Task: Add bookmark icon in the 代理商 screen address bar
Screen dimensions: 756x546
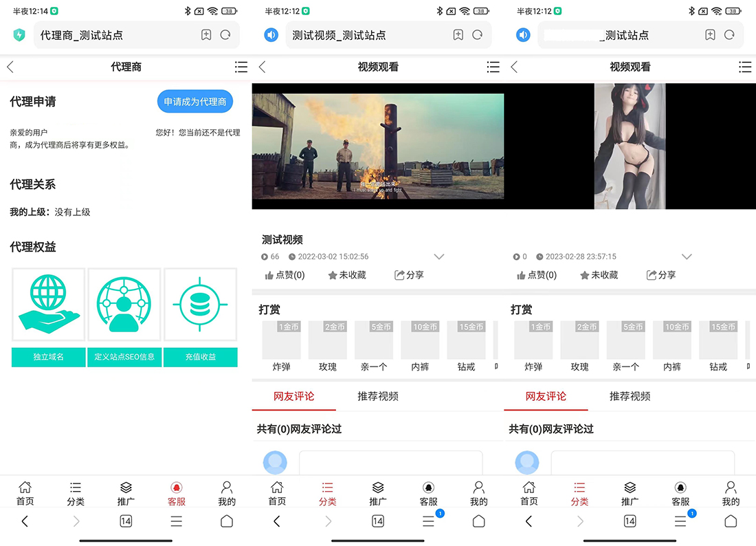Action: pyautogui.click(x=206, y=35)
